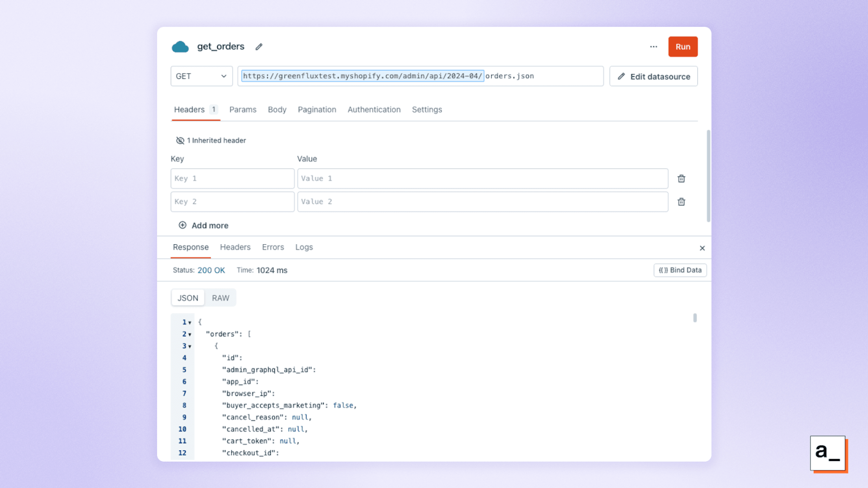868x488 pixels.
Task: Open the Logs tab in response panel
Action: (x=303, y=247)
